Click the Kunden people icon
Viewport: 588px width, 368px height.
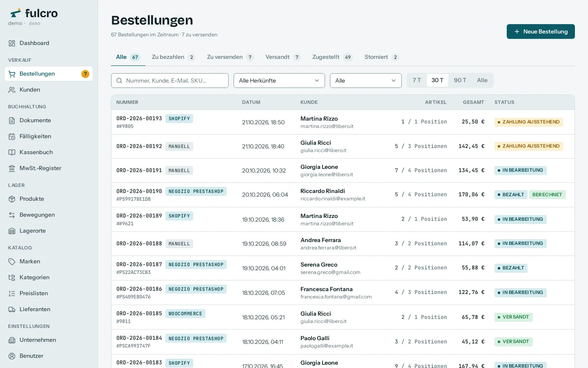click(12, 90)
